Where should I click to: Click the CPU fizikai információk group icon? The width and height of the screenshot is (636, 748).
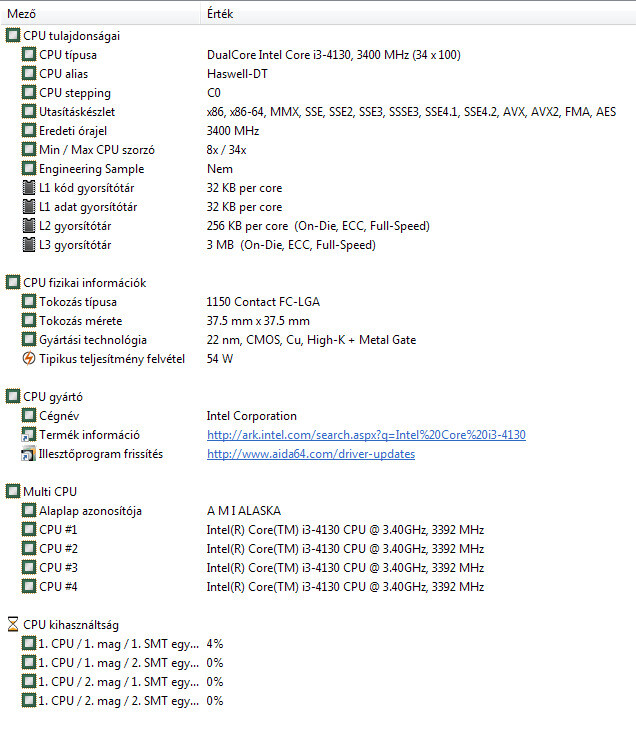[x=13, y=282]
